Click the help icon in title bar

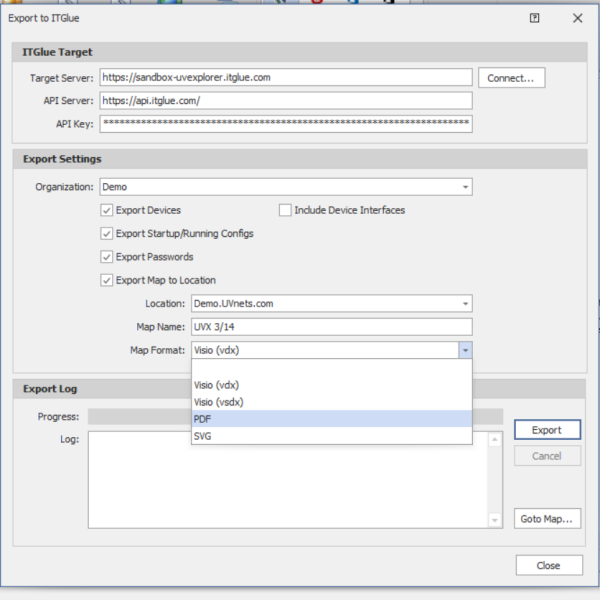pos(534,18)
